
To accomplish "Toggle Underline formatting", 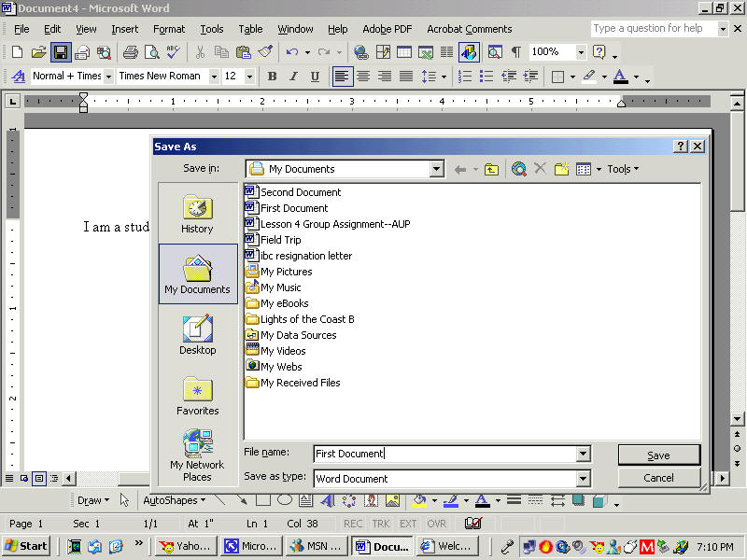I will point(315,77).
